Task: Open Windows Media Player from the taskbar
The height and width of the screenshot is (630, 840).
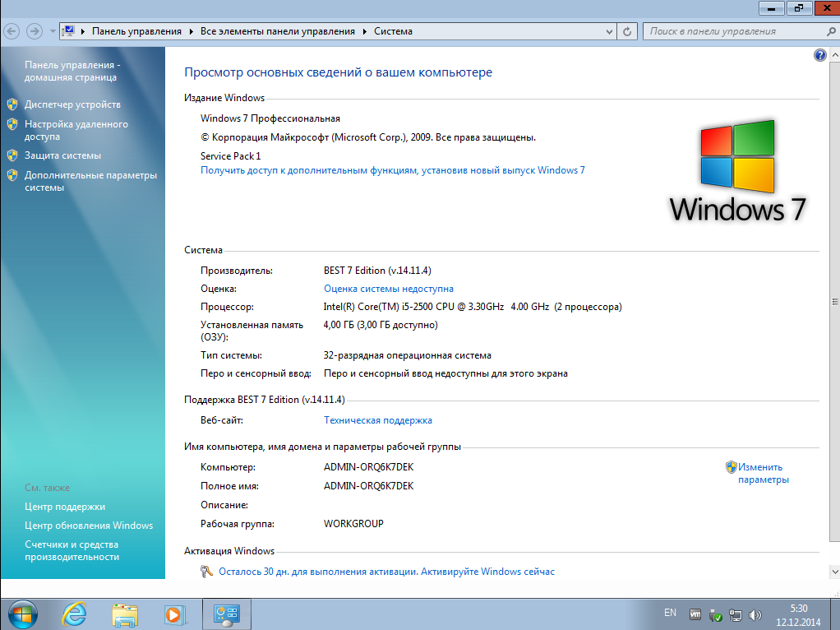Action: 175,614
